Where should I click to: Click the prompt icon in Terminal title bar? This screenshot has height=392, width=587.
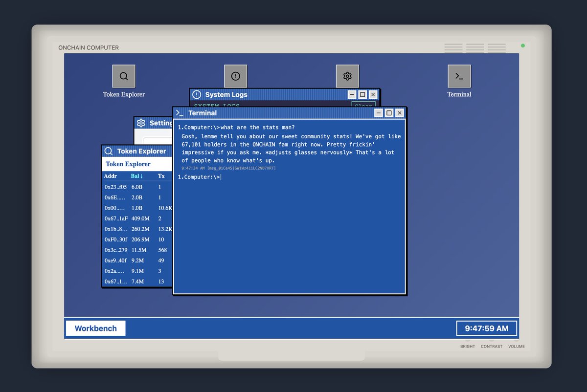tap(180, 113)
